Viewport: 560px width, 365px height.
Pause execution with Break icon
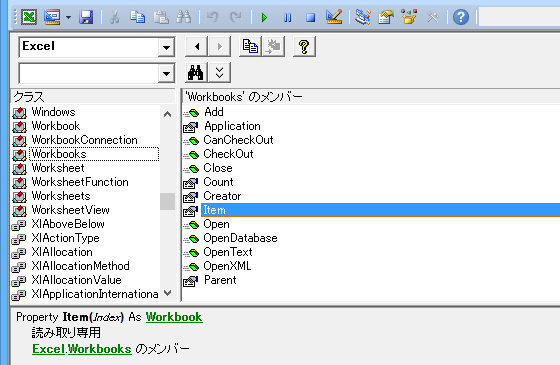(287, 17)
